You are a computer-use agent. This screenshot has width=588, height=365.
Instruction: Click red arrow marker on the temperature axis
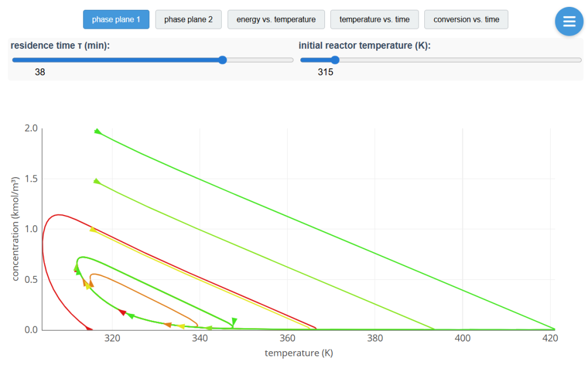(89, 328)
